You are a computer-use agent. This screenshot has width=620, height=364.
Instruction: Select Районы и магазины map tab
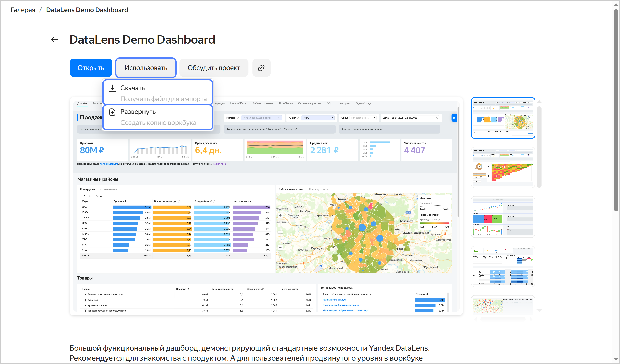pyautogui.click(x=291, y=189)
